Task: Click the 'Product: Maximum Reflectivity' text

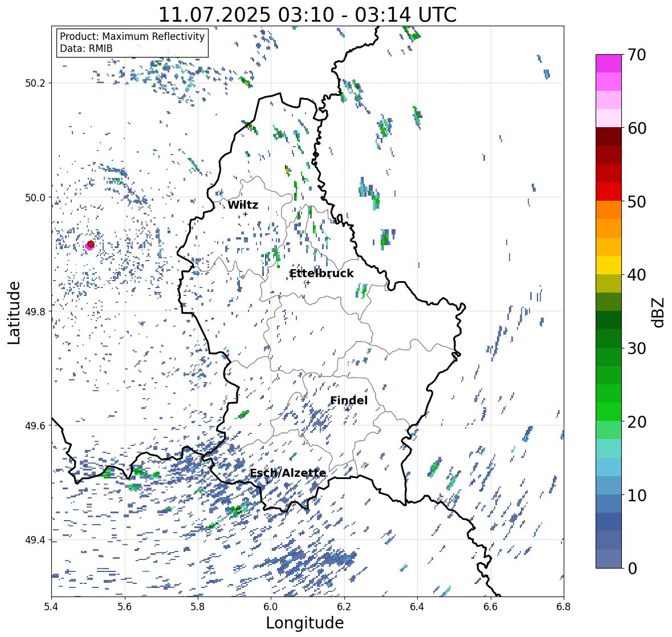Action: pyautogui.click(x=132, y=36)
